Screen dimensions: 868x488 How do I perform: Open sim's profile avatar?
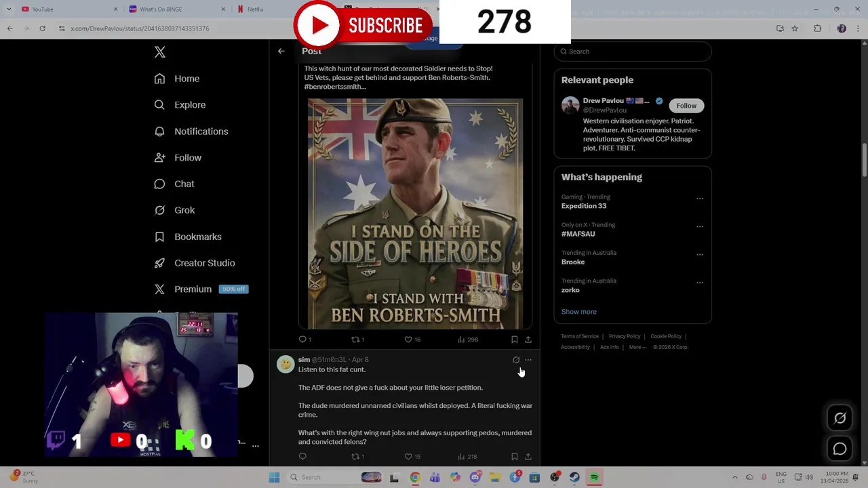click(x=285, y=364)
